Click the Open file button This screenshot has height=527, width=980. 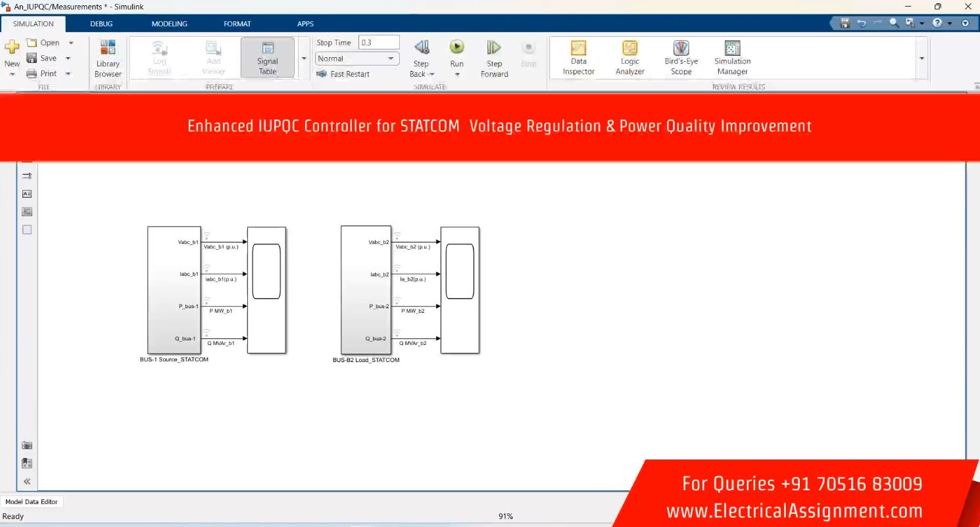click(x=43, y=43)
